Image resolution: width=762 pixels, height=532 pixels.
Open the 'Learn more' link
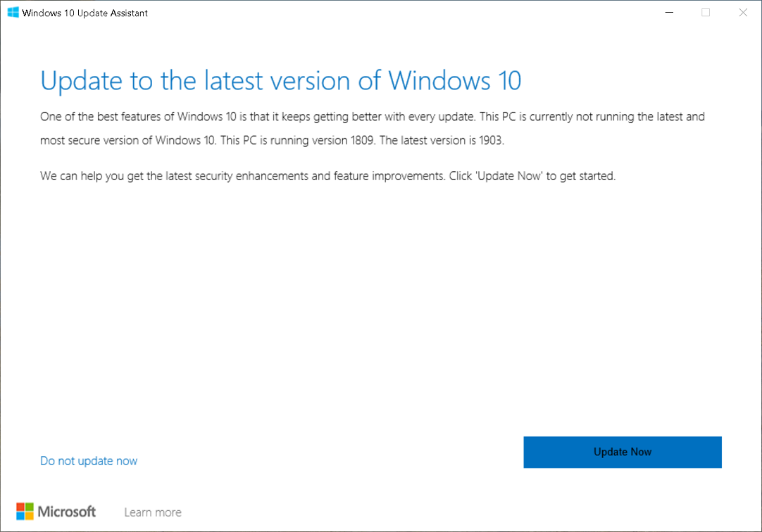(x=152, y=512)
